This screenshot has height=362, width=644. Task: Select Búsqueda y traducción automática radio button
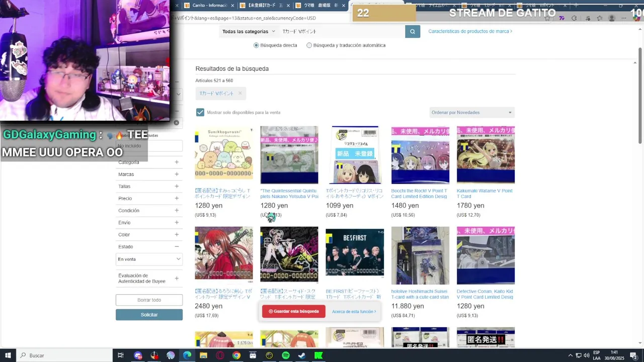(x=309, y=45)
